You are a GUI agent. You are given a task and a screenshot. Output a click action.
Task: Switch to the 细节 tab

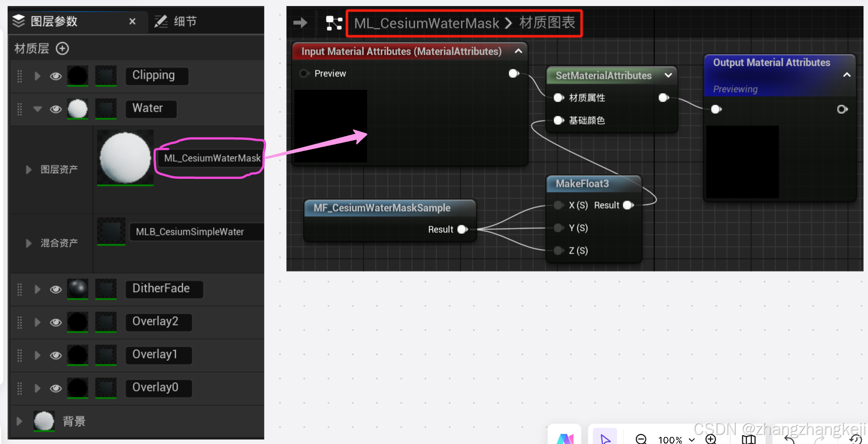pos(176,21)
